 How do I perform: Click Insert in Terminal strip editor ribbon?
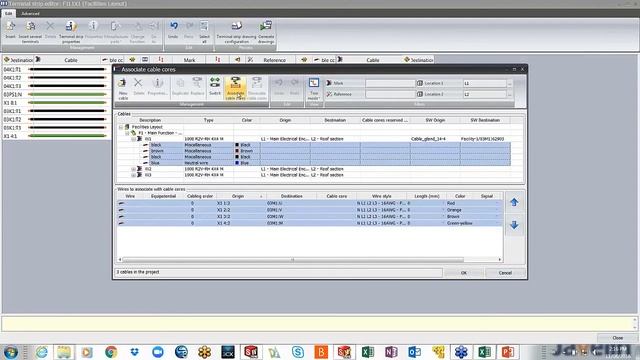[11, 31]
